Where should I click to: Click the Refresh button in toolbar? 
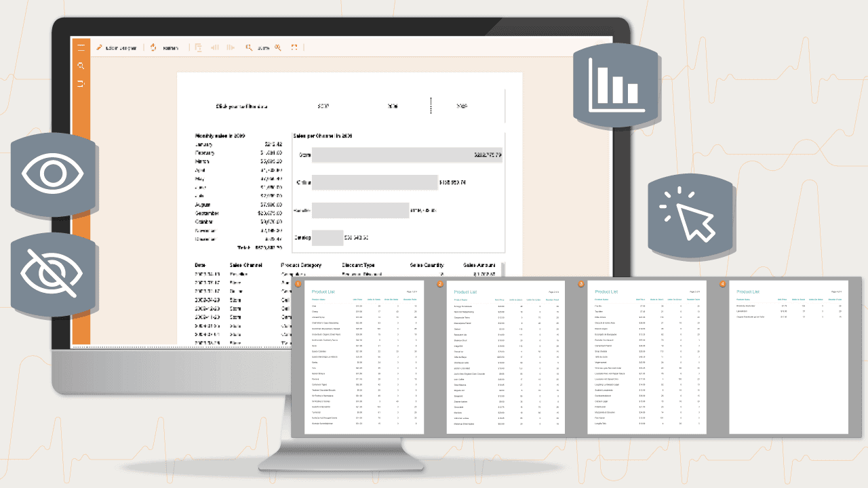(x=164, y=47)
